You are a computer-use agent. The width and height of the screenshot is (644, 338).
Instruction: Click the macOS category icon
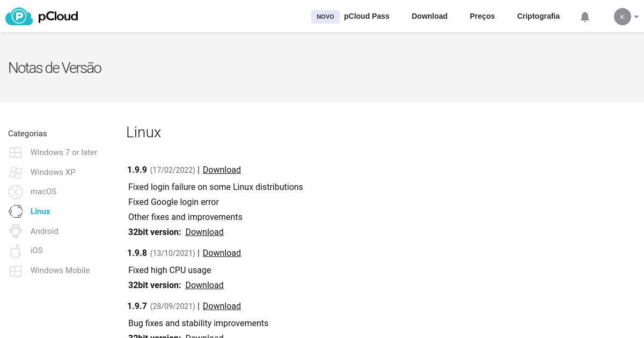[16, 192]
